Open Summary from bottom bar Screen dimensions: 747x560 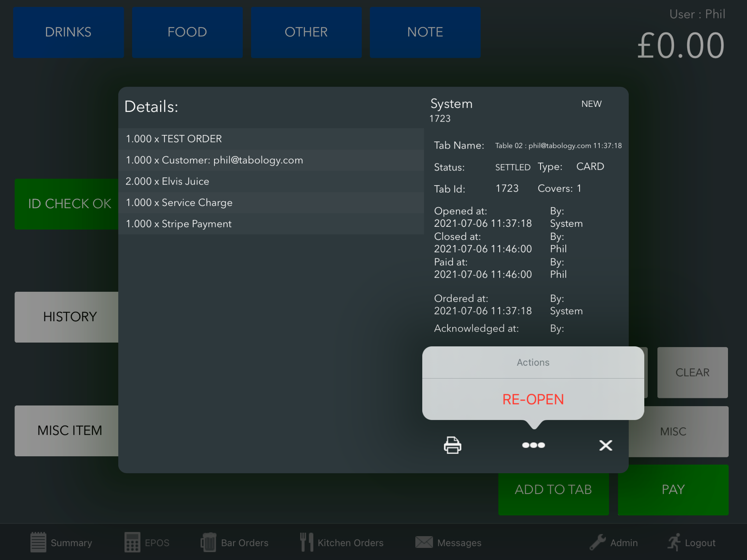[x=61, y=542]
